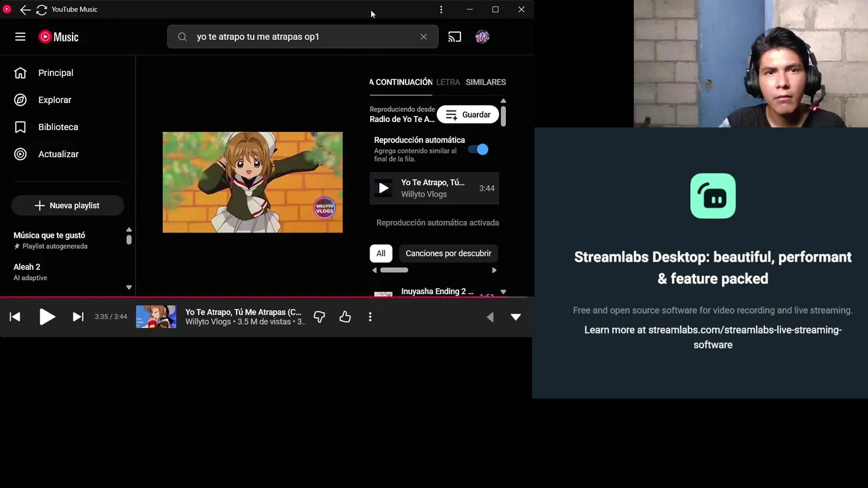Open player bar song options menu
This screenshot has height=488, width=868.
coord(370,317)
